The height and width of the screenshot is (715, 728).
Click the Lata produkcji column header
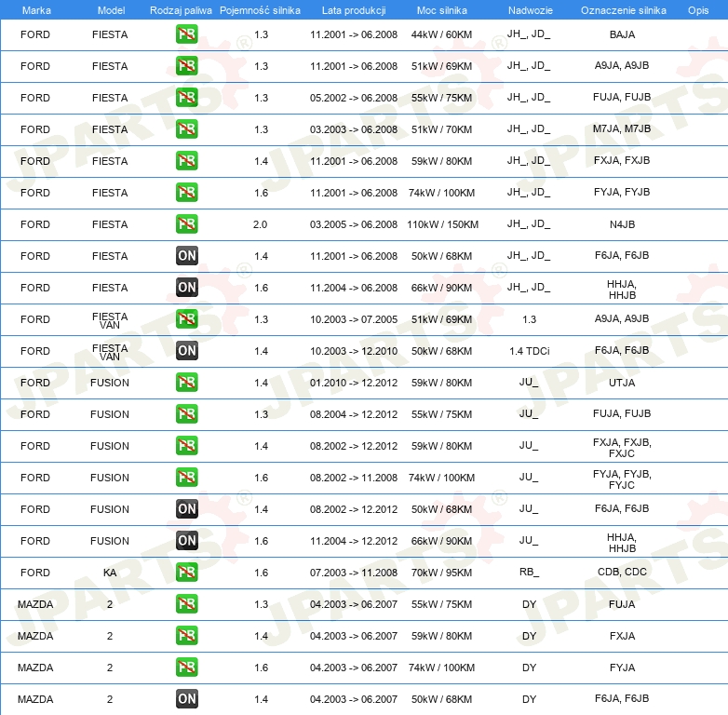click(354, 10)
